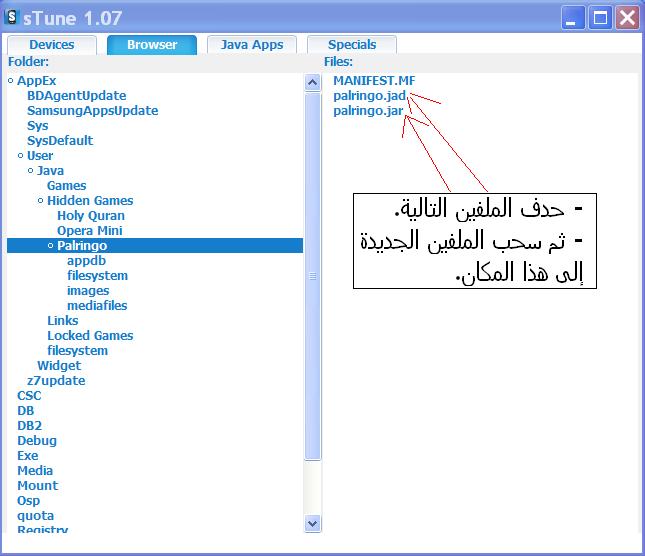
Task: Collapse the Hidden Games node
Action: [x=40, y=201]
